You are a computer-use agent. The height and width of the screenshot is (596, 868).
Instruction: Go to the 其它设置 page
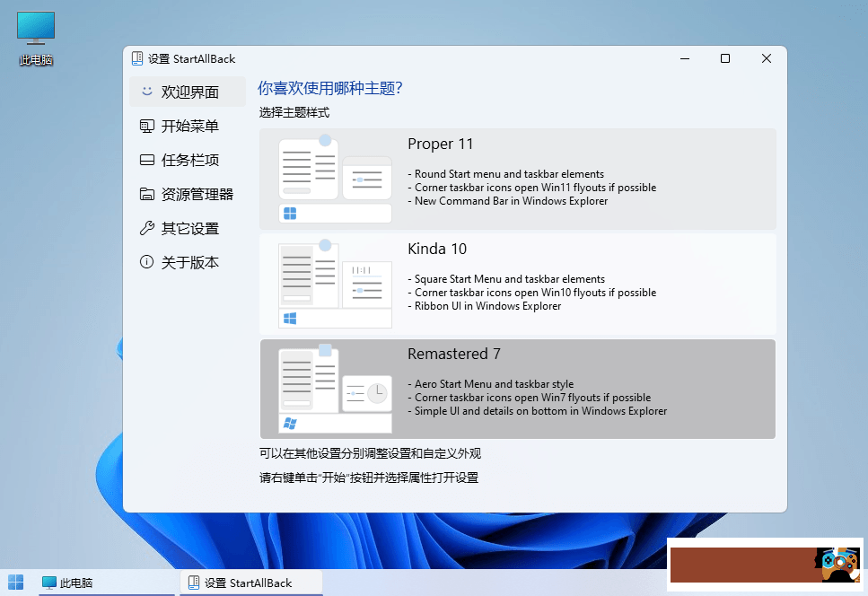(x=188, y=228)
